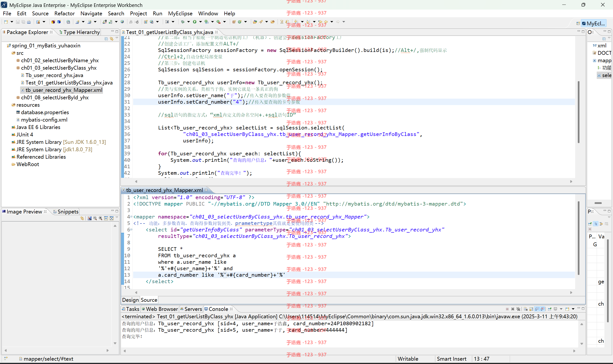Toggle Show Console When Standard Out Changes
Image resolution: width=613 pixels, height=364 pixels.
coord(537,309)
